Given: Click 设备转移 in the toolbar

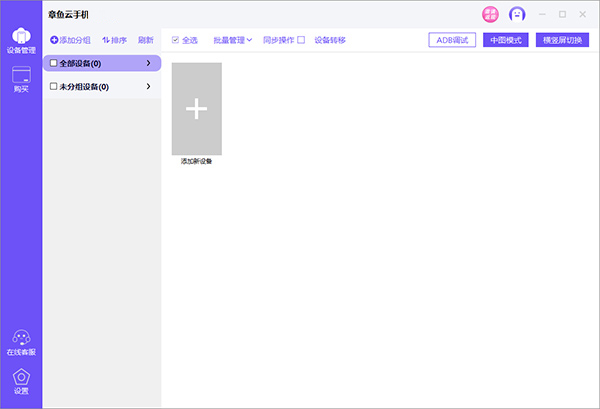Looking at the screenshot, I should coord(330,40).
